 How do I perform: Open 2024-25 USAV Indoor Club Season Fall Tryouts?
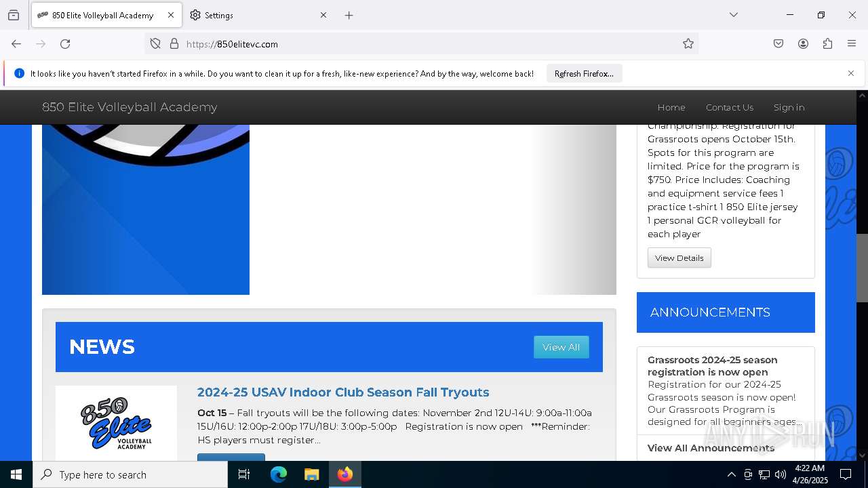[x=343, y=392]
